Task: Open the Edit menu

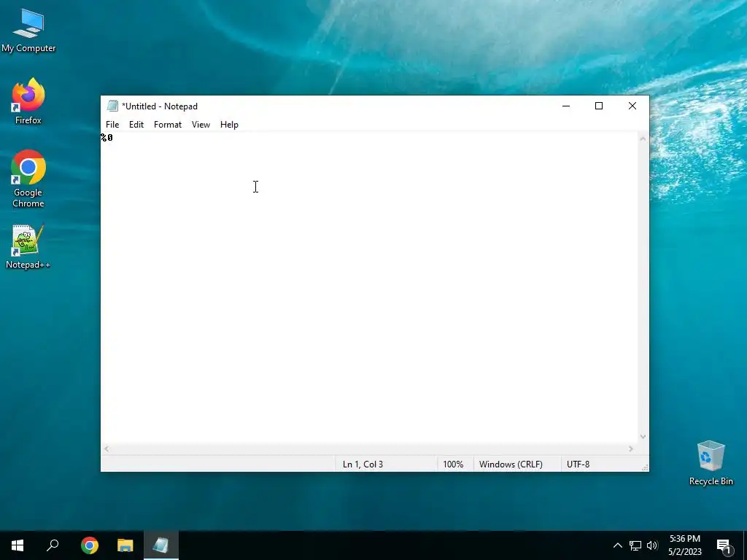Action: click(x=136, y=124)
